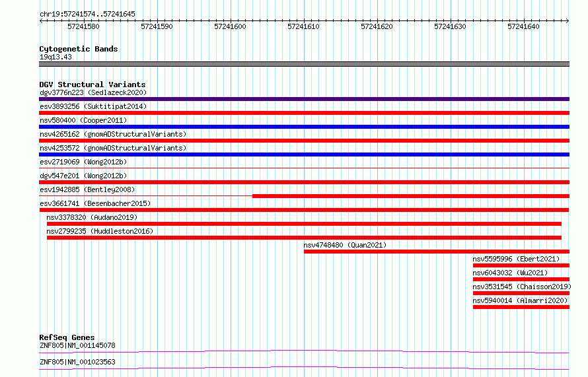Click the blue nsv580400 variant bar
Screen dimensions: 588x377
[x=304, y=127]
